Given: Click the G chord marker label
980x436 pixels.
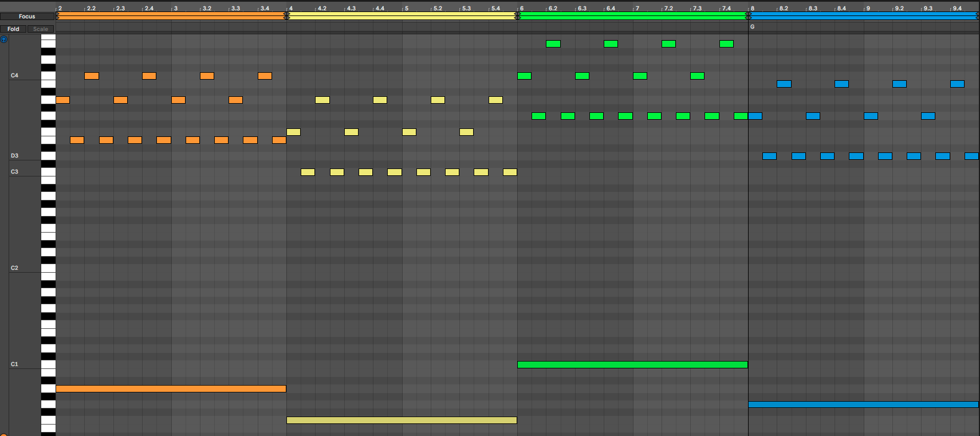Looking at the screenshot, I should (x=752, y=27).
